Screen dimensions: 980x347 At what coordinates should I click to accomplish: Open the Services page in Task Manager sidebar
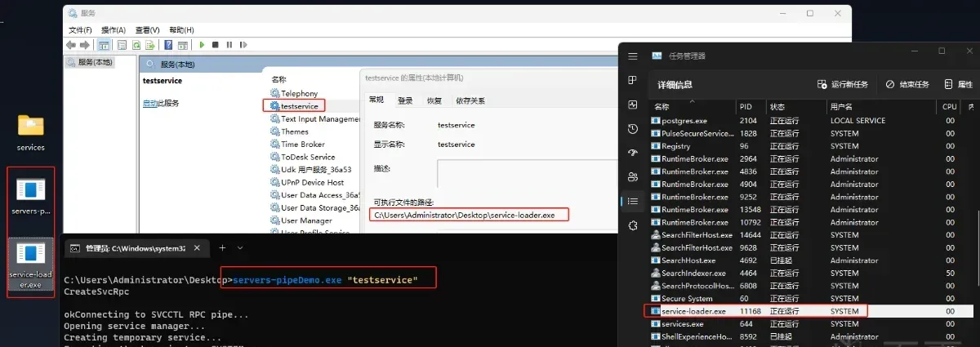pyautogui.click(x=633, y=225)
